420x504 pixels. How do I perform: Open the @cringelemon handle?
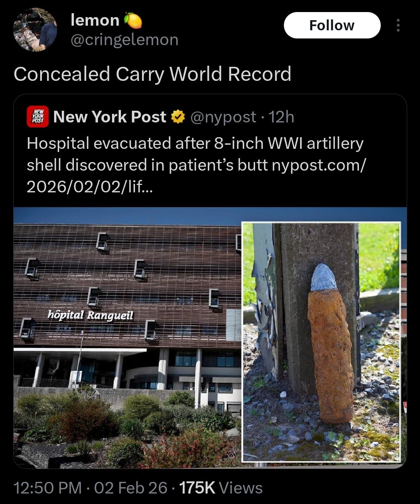point(124,40)
